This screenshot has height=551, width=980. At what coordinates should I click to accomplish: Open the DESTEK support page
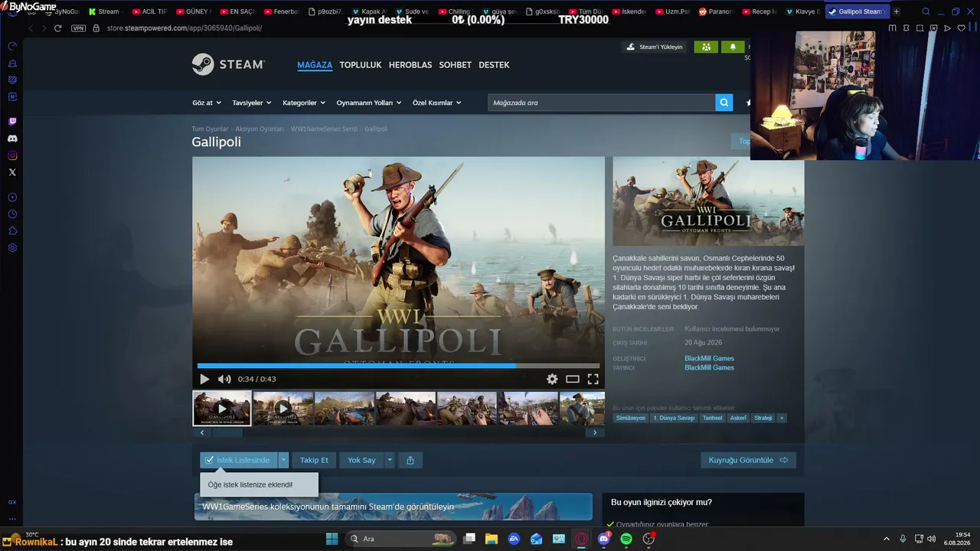(494, 65)
